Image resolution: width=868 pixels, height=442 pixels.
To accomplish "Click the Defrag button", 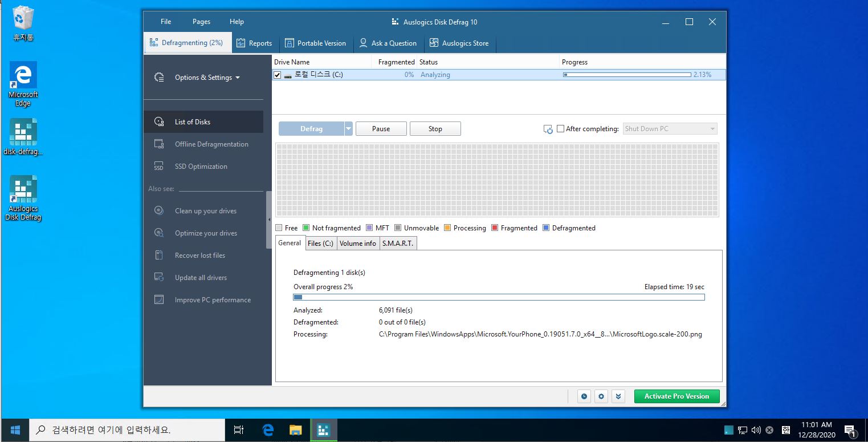I will point(311,129).
